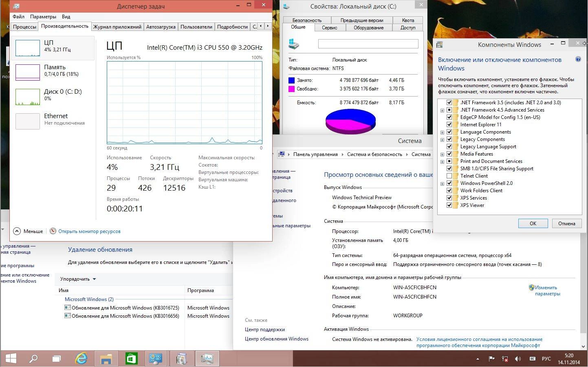Click magenta Свободно color swatch
This screenshot has width=588, height=367.
point(291,89)
